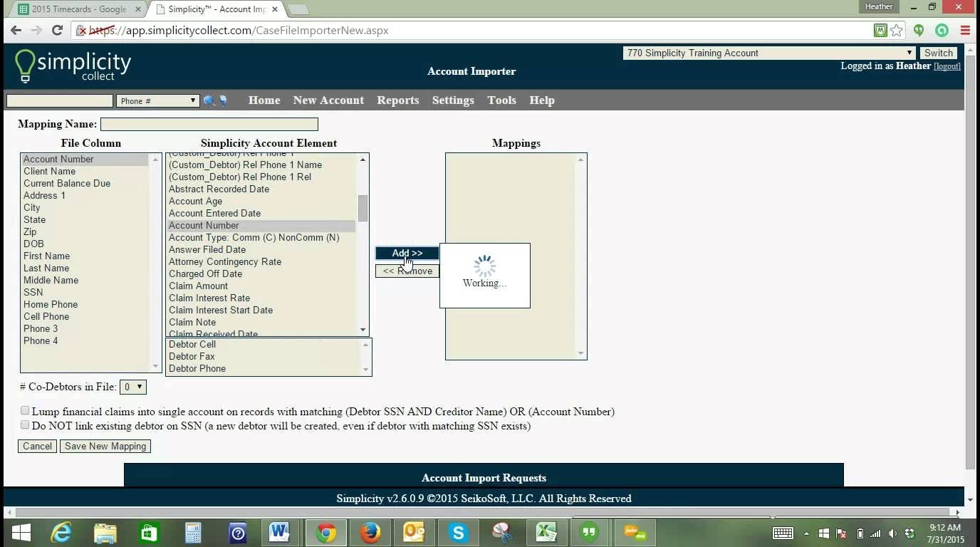This screenshot has width=980, height=547.
Task: Click the browser address bar URL
Action: (239, 31)
